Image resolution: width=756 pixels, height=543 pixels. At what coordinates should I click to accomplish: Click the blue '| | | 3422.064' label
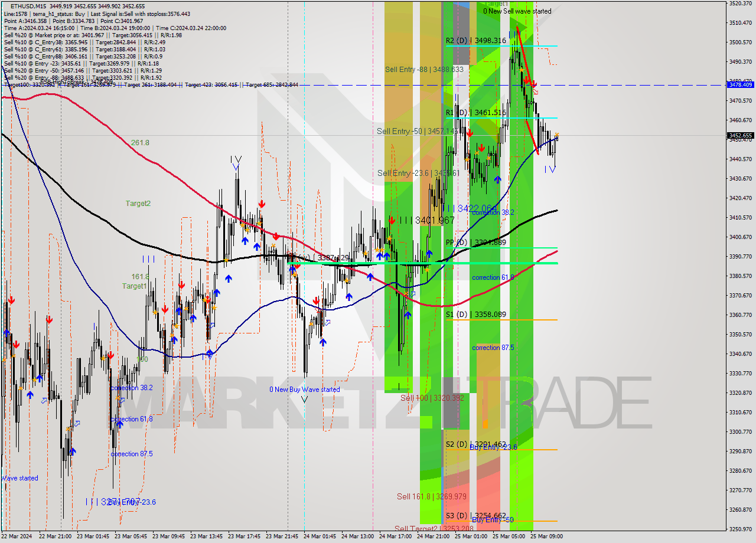pos(470,208)
